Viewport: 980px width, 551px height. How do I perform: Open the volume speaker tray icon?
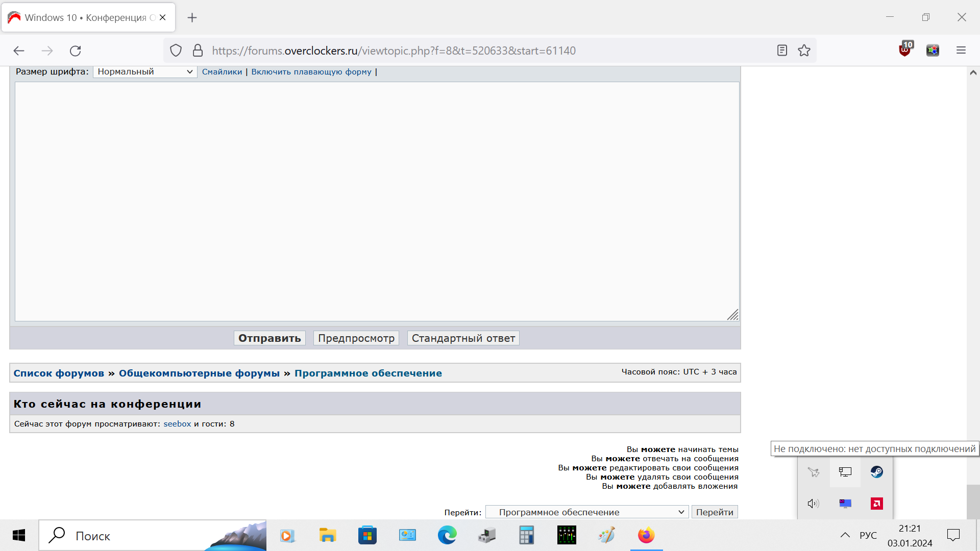(x=813, y=504)
